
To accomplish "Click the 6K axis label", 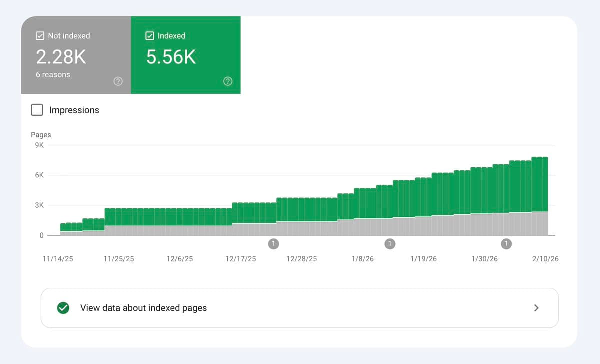I will point(39,175).
